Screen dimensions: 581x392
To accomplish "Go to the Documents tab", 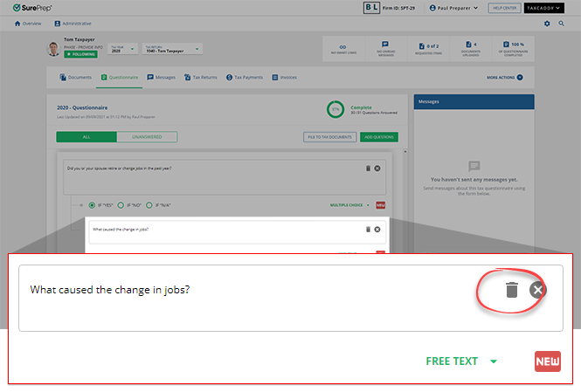I will coord(76,78).
